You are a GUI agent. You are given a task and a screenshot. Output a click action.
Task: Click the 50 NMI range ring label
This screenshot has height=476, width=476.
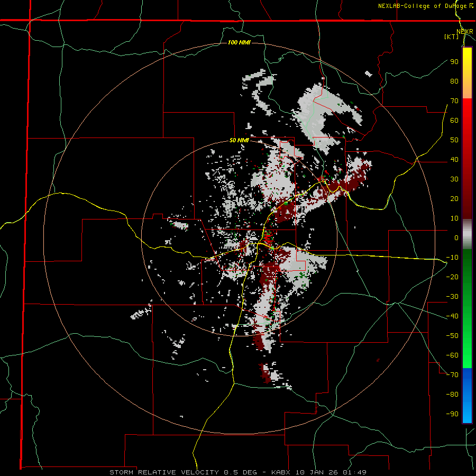pyautogui.click(x=239, y=140)
